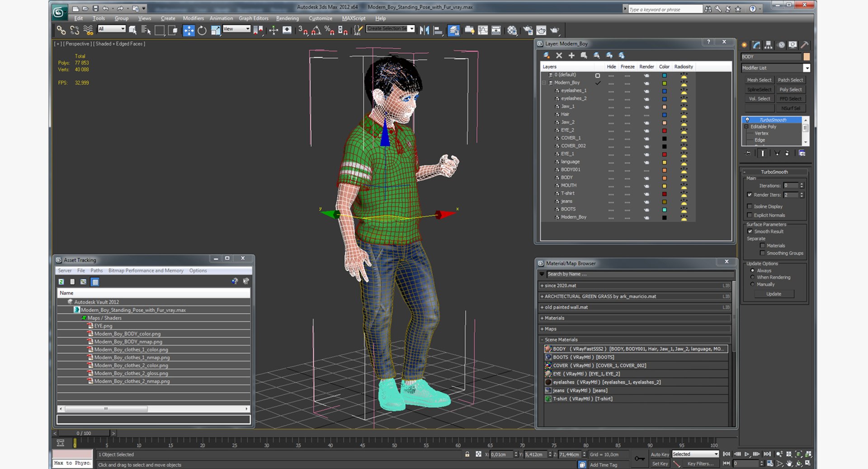Select the Always update option
868x469 pixels.
pos(753,271)
